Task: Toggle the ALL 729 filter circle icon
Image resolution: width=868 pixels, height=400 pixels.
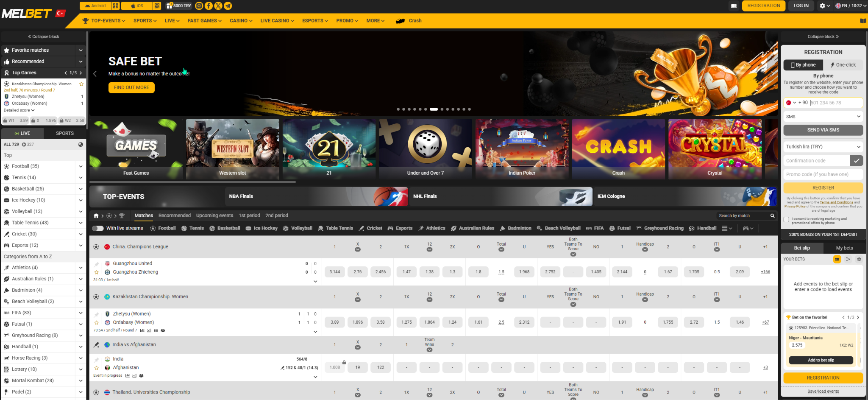Action: [x=81, y=145]
